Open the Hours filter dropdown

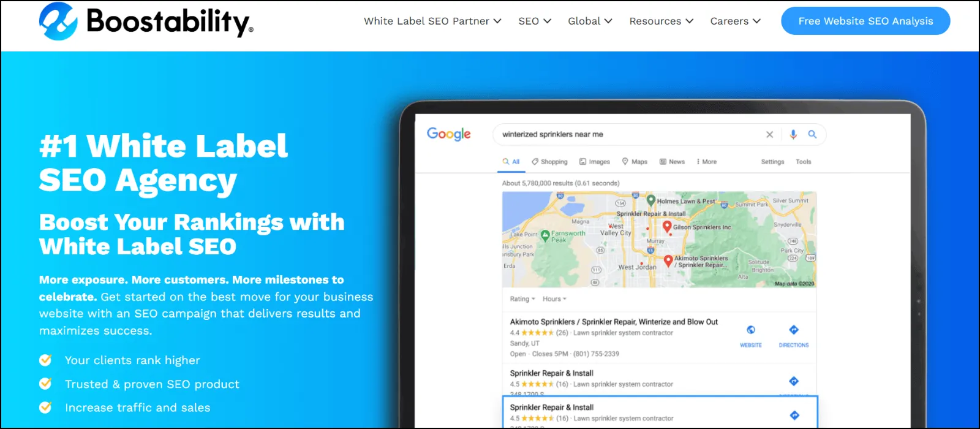pyautogui.click(x=554, y=299)
